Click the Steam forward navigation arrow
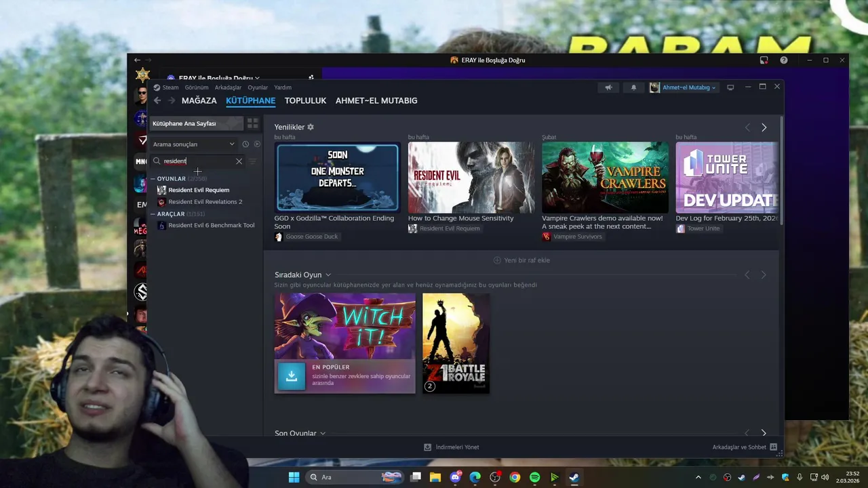Screen dimensions: 868x488 coord(172,100)
